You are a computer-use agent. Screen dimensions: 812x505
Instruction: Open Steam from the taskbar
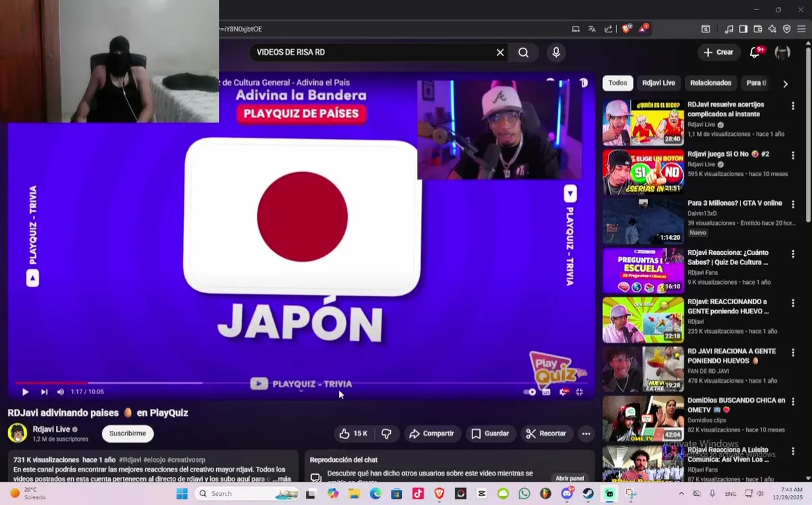pyautogui.click(x=587, y=494)
